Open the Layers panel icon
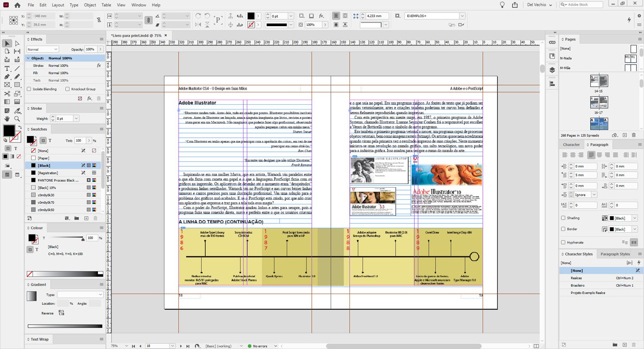 [x=552, y=70]
